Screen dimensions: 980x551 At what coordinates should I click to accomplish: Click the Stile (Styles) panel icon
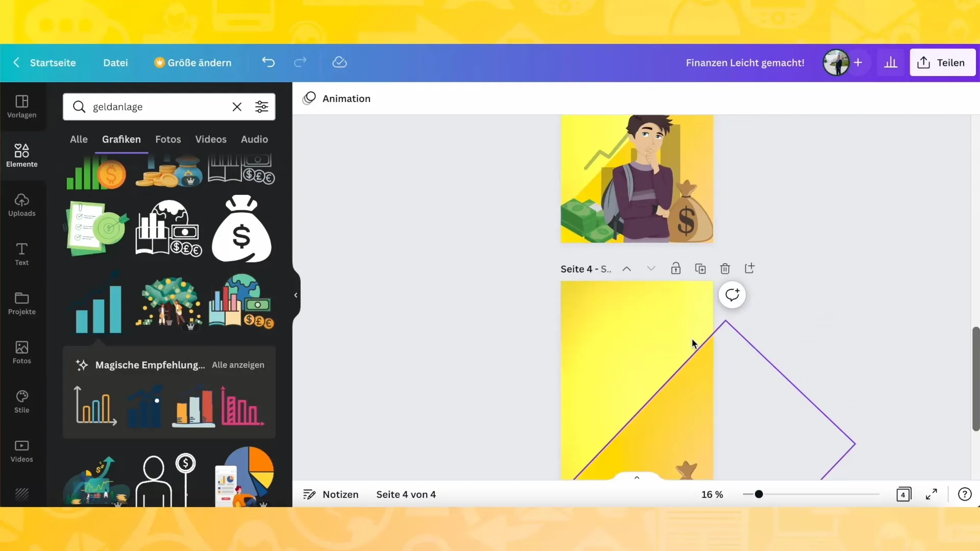(21, 402)
